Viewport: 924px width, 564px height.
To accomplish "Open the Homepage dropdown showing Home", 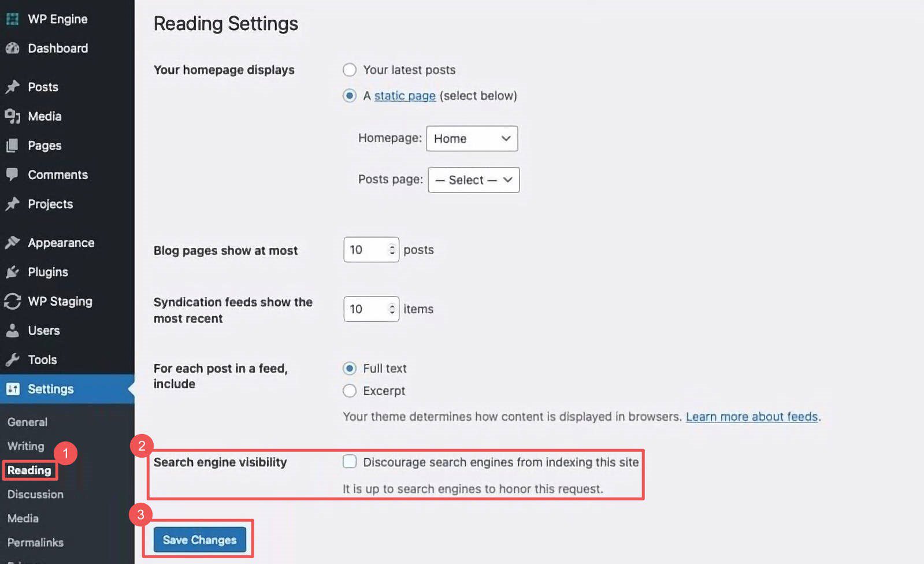I will (472, 139).
